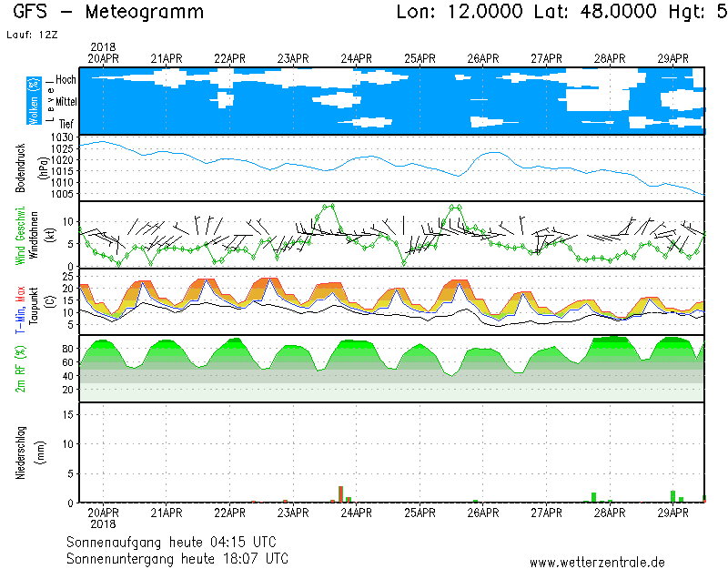Click the "Lauf: 12Z" run label

32,35
